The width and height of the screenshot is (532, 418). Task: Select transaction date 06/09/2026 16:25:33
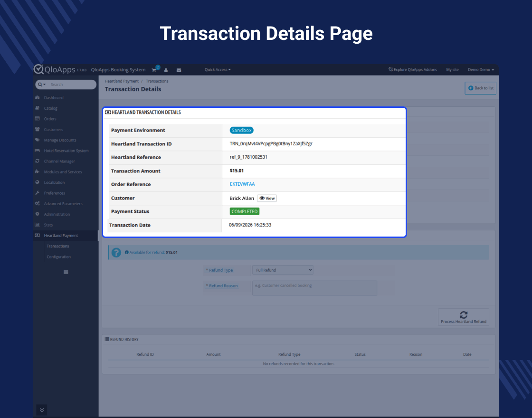pyautogui.click(x=250, y=225)
